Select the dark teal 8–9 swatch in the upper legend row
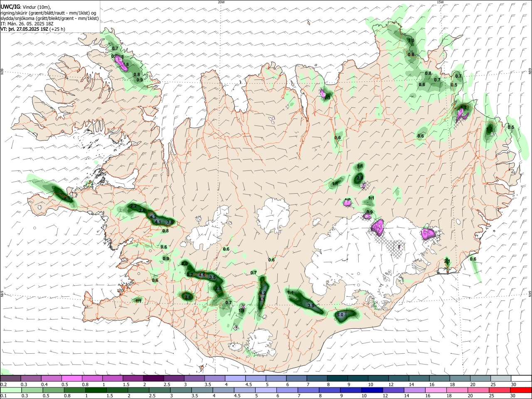 [x=337, y=378]
